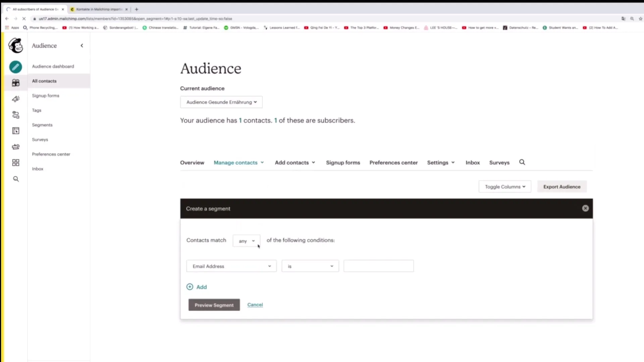Open the Integrations grid icon
Viewport: 644px width, 362px height.
coord(16,163)
